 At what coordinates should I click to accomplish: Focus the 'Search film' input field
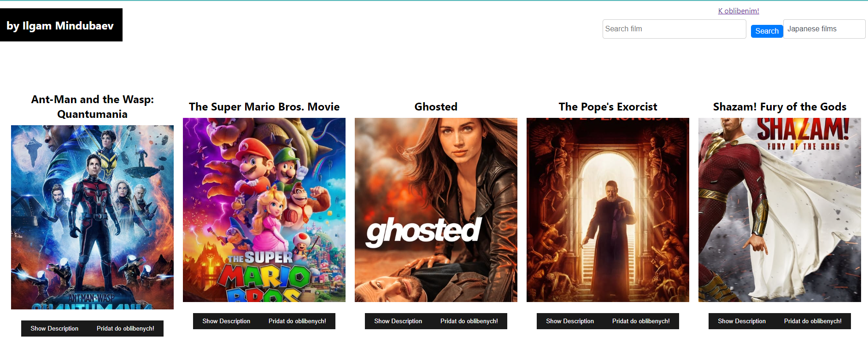[674, 29]
